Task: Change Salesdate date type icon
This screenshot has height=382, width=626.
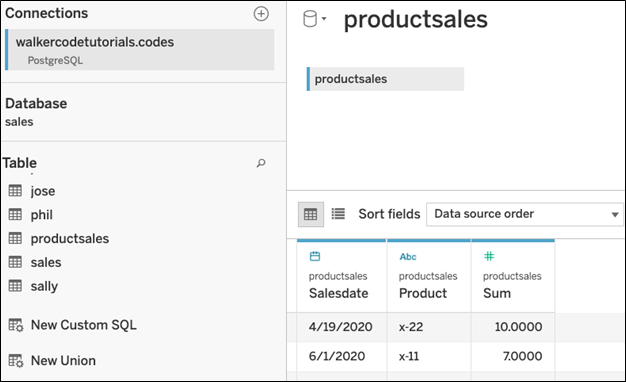Action: 315,256
